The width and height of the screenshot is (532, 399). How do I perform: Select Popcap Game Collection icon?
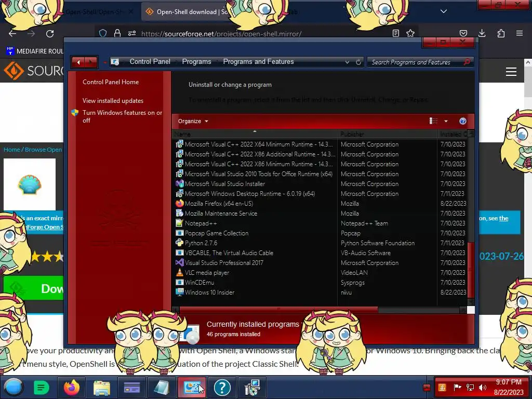tap(179, 233)
